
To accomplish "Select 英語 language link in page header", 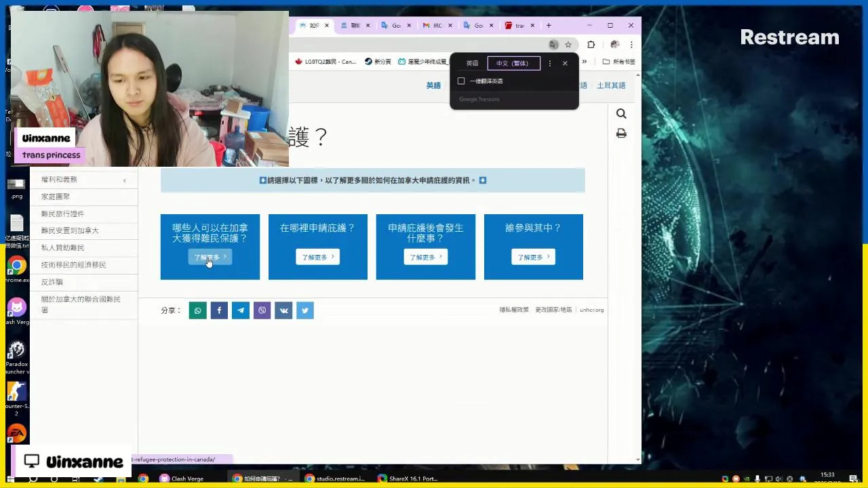I will tap(433, 85).
